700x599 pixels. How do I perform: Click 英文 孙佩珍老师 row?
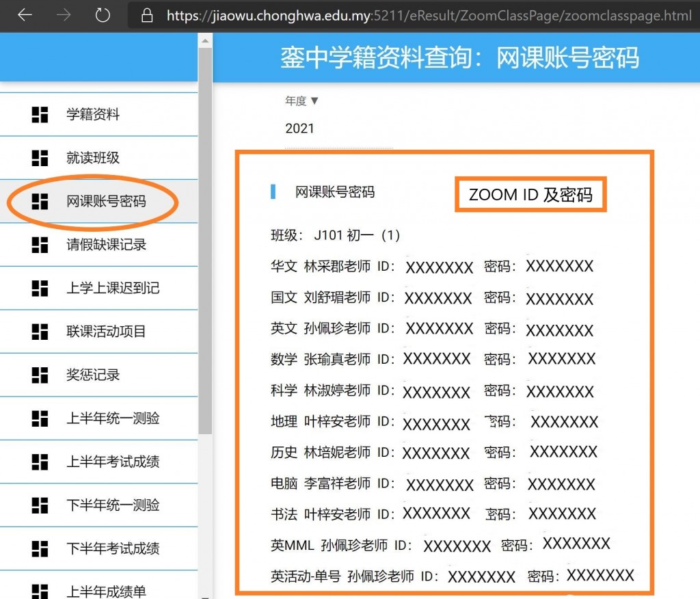pyautogui.click(x=432, y=329)
